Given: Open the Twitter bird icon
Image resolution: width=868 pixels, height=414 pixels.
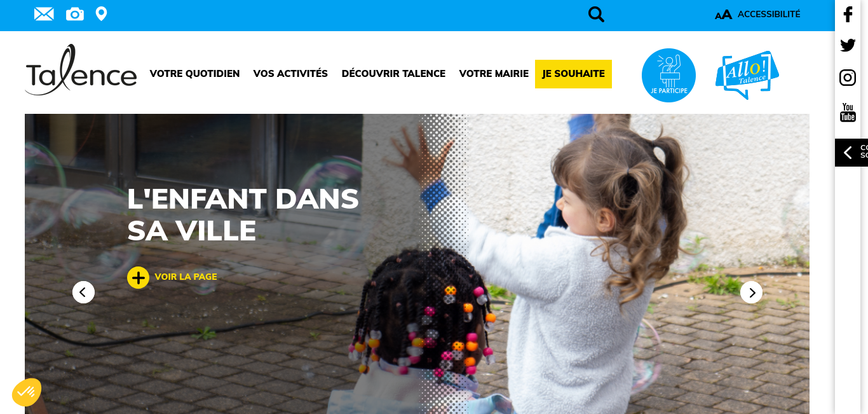Looking at the screenshot, I should click(848, 45).
